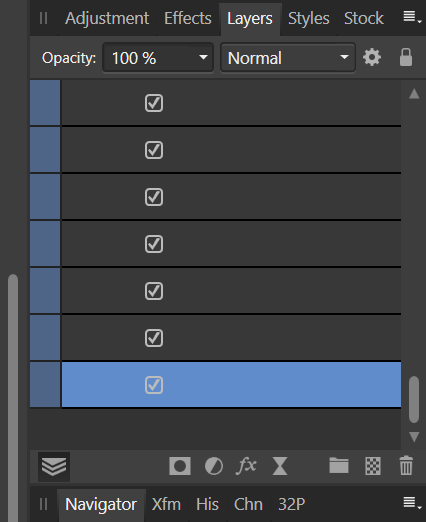Delete the selected layer trash icon
The image size is (426, 522).
406,465
